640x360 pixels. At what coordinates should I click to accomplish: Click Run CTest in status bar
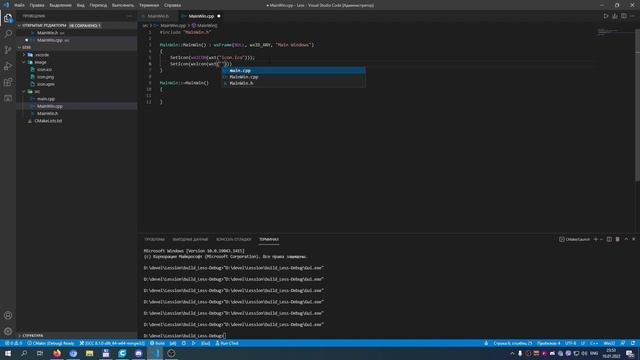coord(227,343)
